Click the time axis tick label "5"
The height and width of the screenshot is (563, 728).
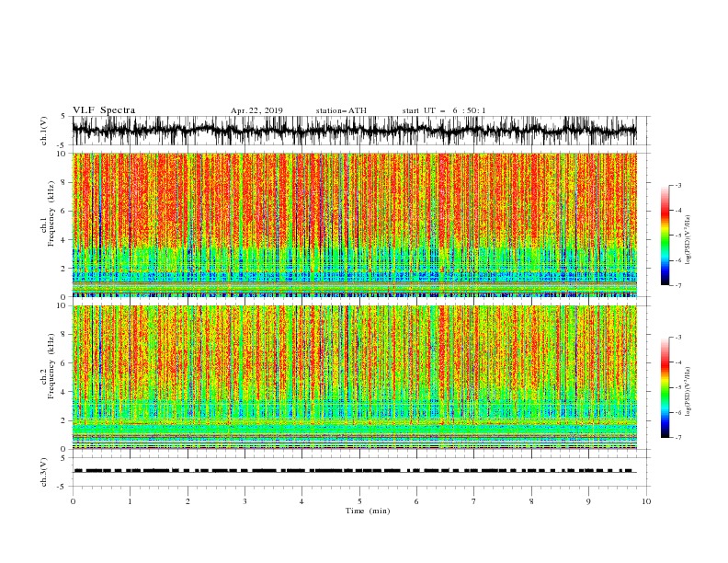359,501
